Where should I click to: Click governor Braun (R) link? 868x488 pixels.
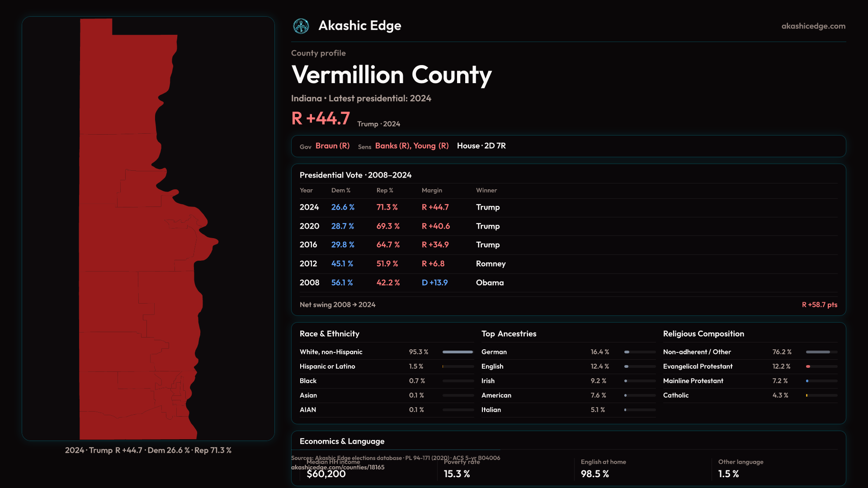[332, 146]
